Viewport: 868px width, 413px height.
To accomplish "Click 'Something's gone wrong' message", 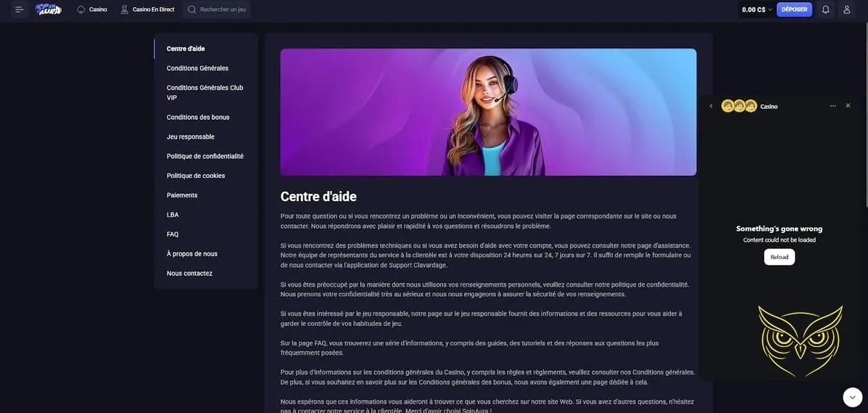I will coord(779,229).
